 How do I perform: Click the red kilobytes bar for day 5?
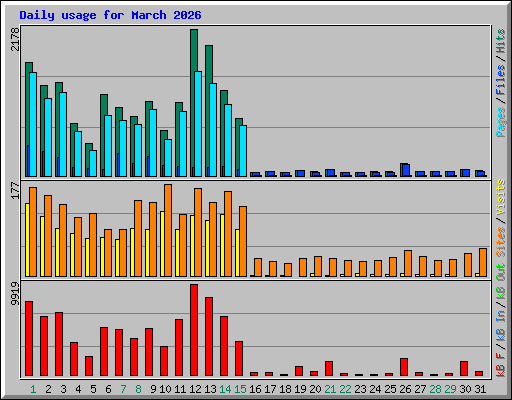coord(89,366)
